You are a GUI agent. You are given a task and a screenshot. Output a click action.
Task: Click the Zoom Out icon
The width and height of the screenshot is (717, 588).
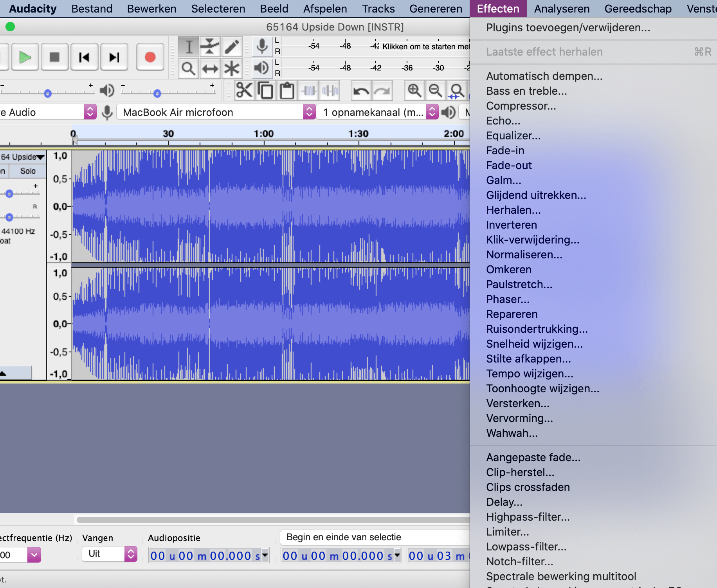click(x=435, y=90)
